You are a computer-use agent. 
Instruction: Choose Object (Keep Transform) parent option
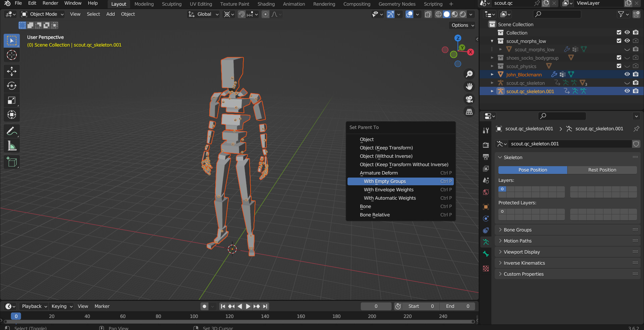pyautogui.click(x=400, y=148)
